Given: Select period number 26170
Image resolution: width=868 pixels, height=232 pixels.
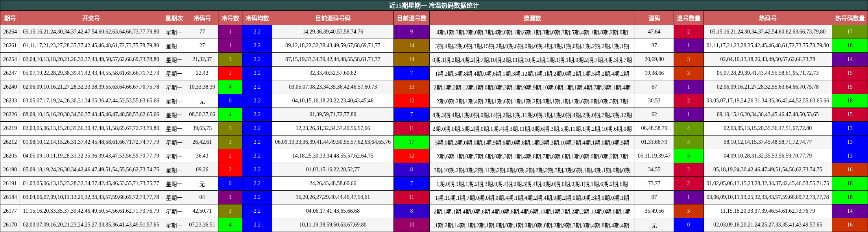Looking at the screenshot, I should (10, 225).
